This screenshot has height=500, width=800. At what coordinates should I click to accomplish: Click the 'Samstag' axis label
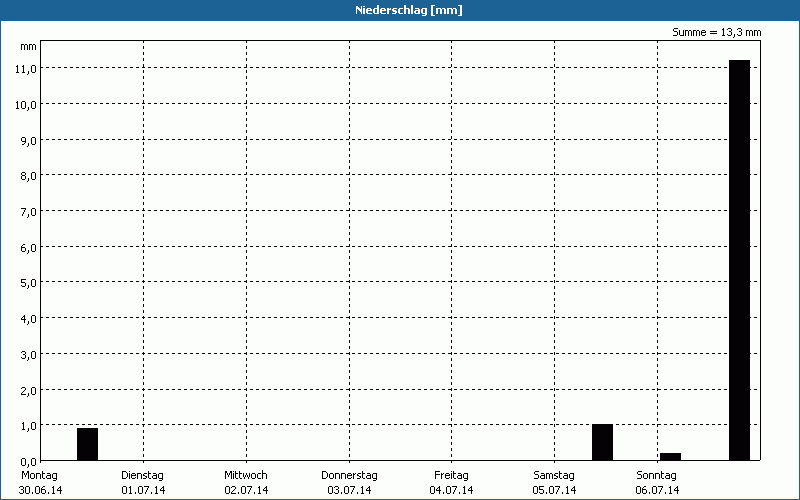[x=554, y=476]
